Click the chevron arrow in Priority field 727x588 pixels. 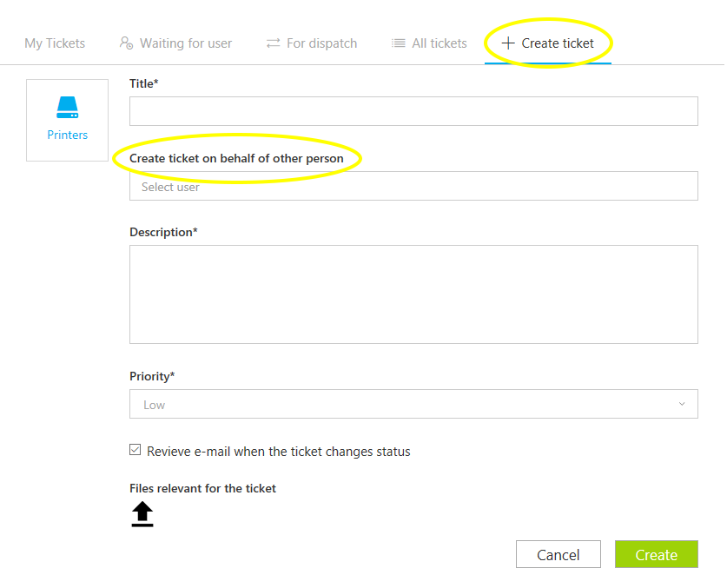tap(682, 404)
